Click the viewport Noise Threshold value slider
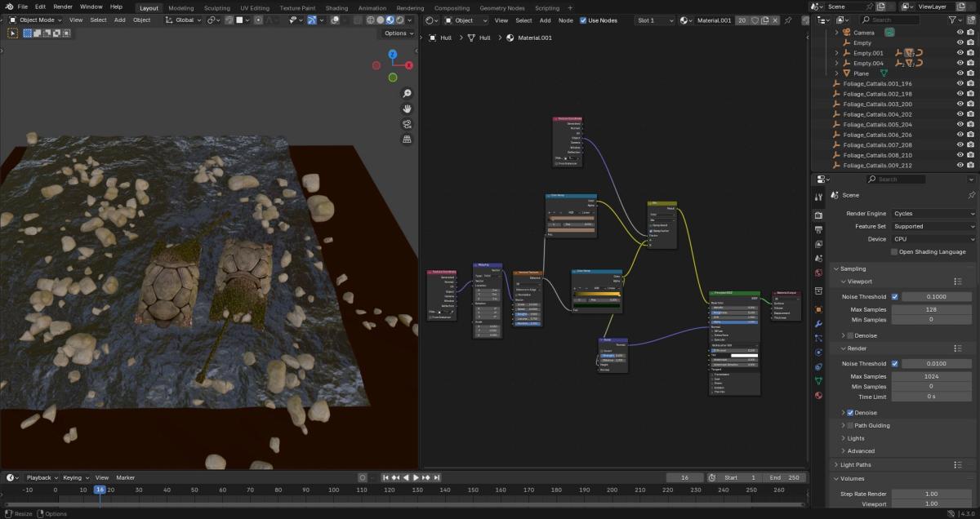Viewport: 980px width, 519px height. click(938, 297)
